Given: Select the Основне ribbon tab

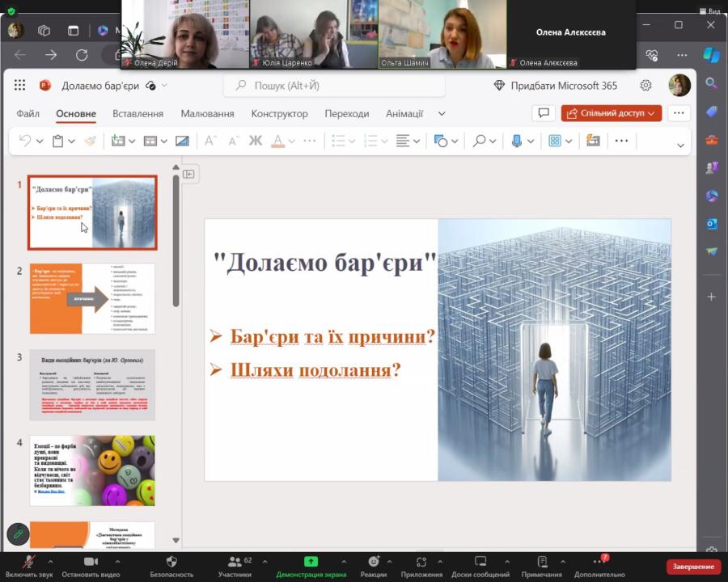Looking at the screenshot, I should pos(76,114).
